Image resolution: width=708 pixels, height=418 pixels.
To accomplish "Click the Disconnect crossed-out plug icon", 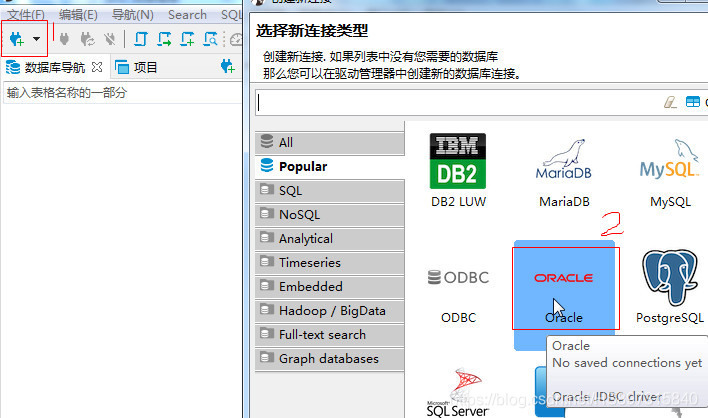I will pyautogui.click(x=109, y=39).
